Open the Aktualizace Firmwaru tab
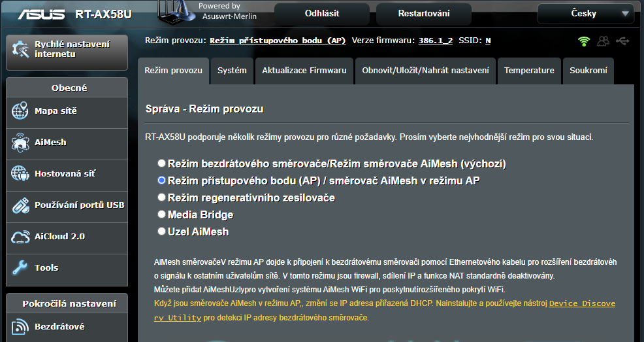The image size is (644, 342). [x=304, y=71]
